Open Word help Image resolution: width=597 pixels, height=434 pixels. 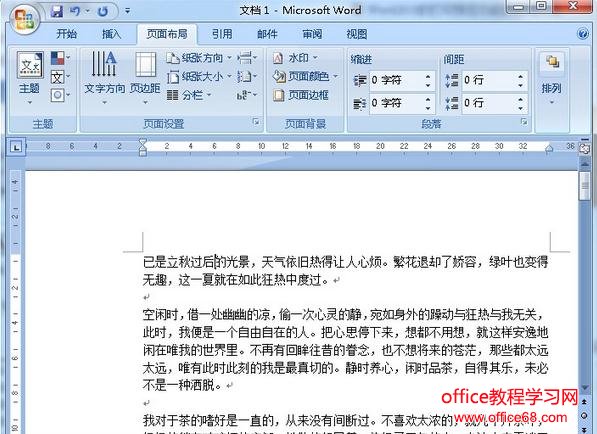tap(583, 34)
